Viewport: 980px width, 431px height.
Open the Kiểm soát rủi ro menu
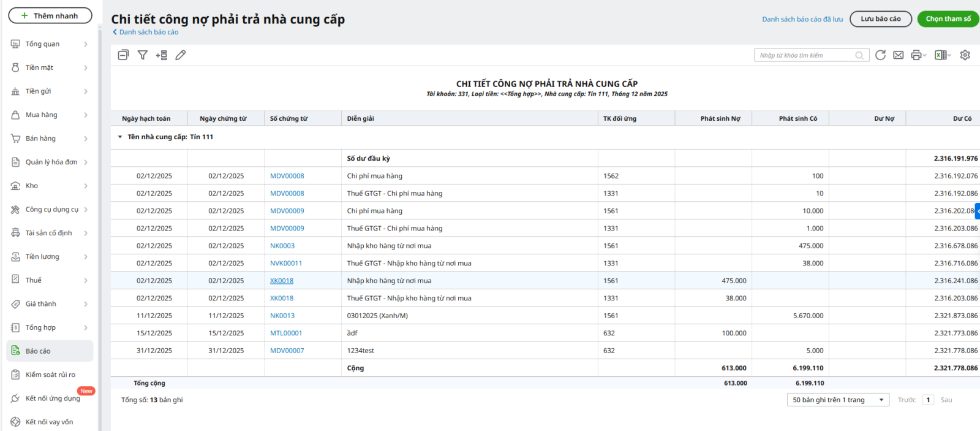pos(50,375)
